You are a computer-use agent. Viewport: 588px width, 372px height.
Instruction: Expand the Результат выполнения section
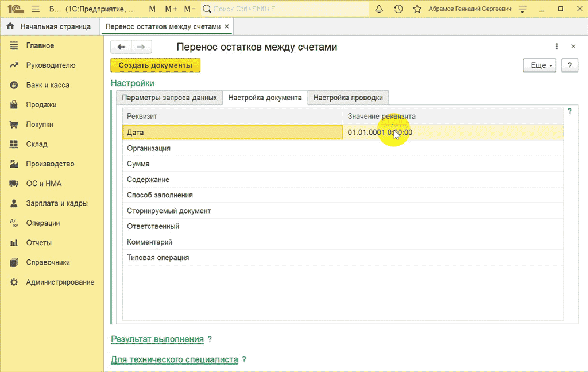(x=157, y=339)
